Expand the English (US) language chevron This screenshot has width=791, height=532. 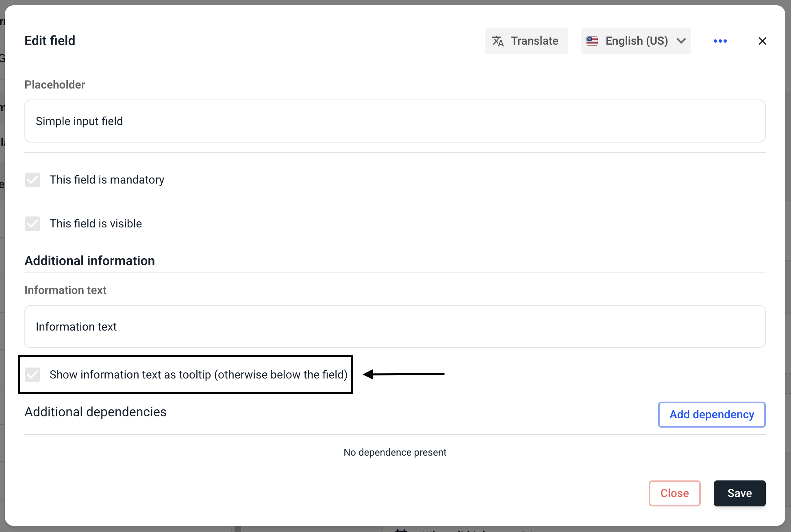(x=681, y=41)
